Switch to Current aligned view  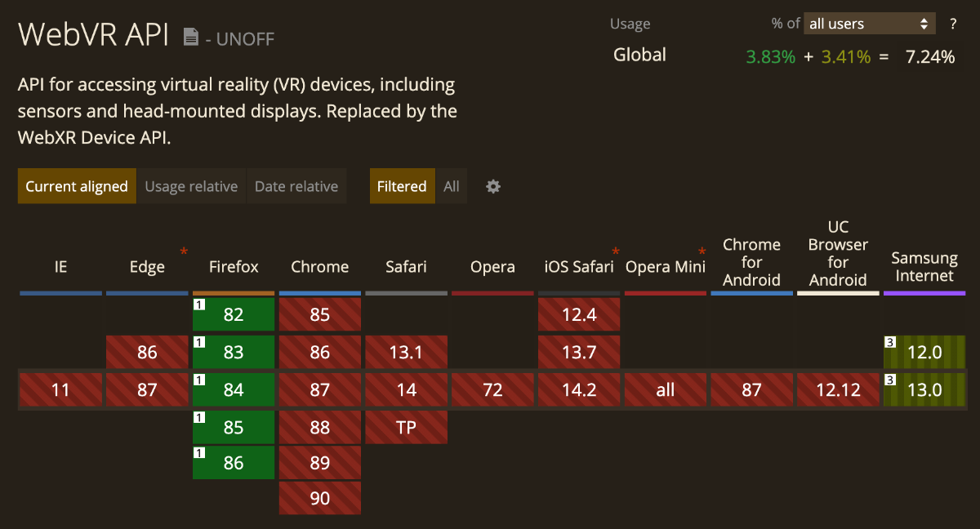77,186
